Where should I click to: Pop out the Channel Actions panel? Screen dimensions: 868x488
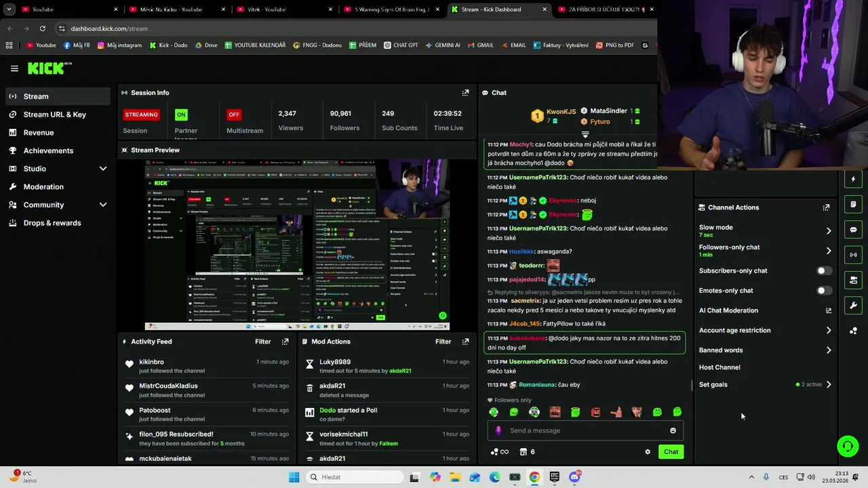tap(826, 207)
